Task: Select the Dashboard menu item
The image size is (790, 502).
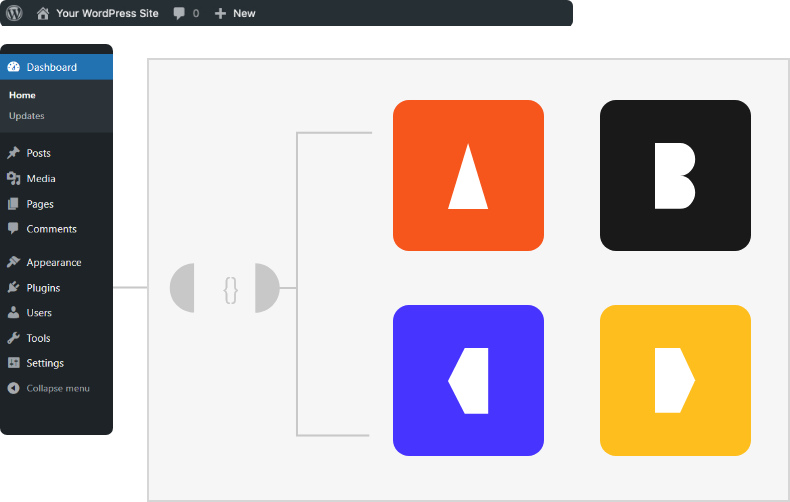Action: 56,67
